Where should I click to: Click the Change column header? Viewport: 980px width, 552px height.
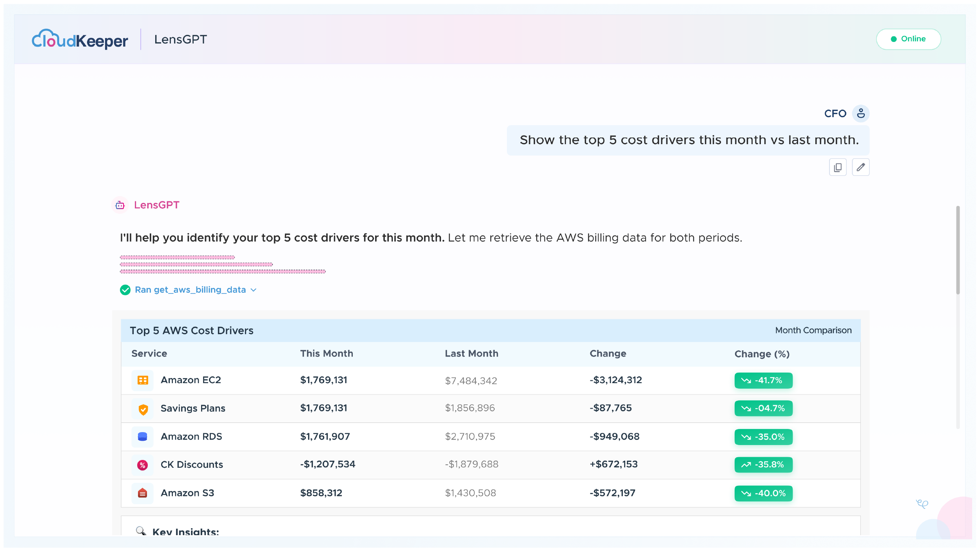[x=608, y=354]
